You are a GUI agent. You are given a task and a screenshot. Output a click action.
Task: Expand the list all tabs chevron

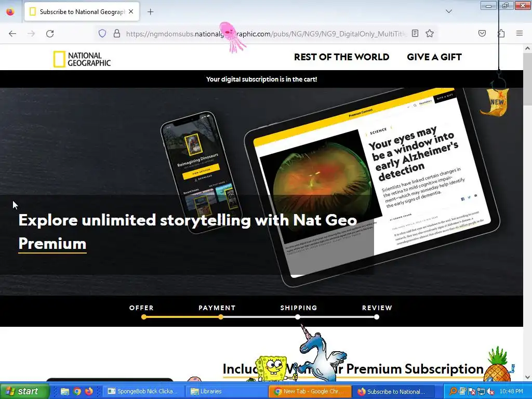coord(448,11)
